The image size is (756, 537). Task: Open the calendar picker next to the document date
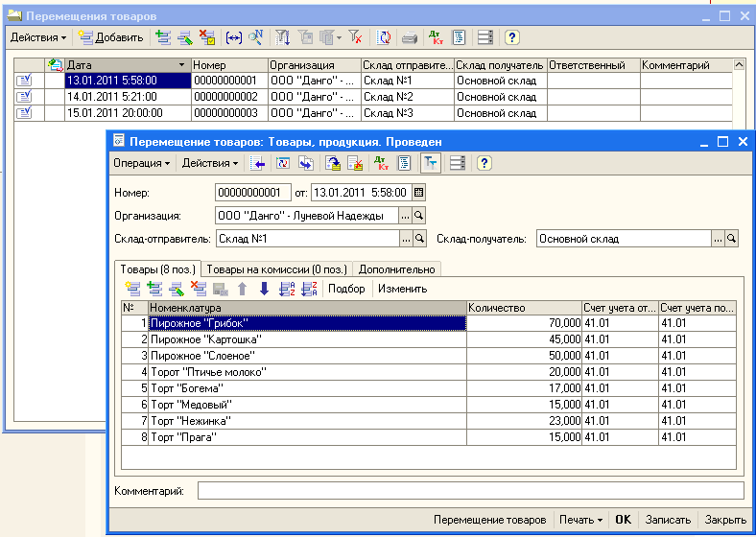pos(418,192)
